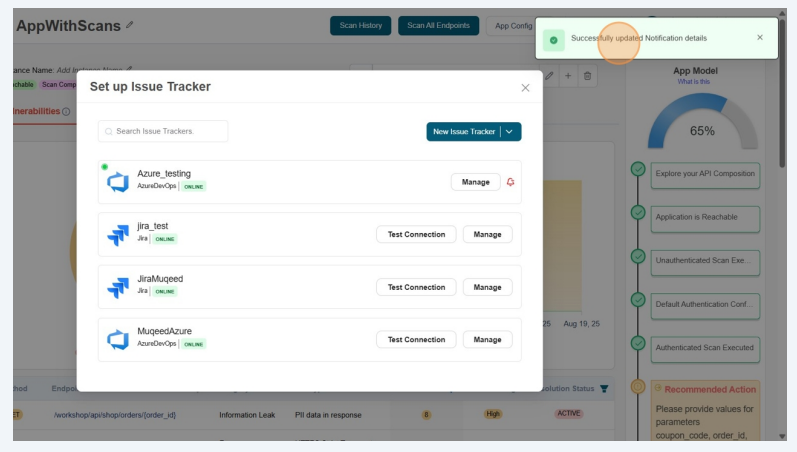Screen dimensions: 797x452
Task: Click the Search Issue Trackers field
Action: coord(163,131)
